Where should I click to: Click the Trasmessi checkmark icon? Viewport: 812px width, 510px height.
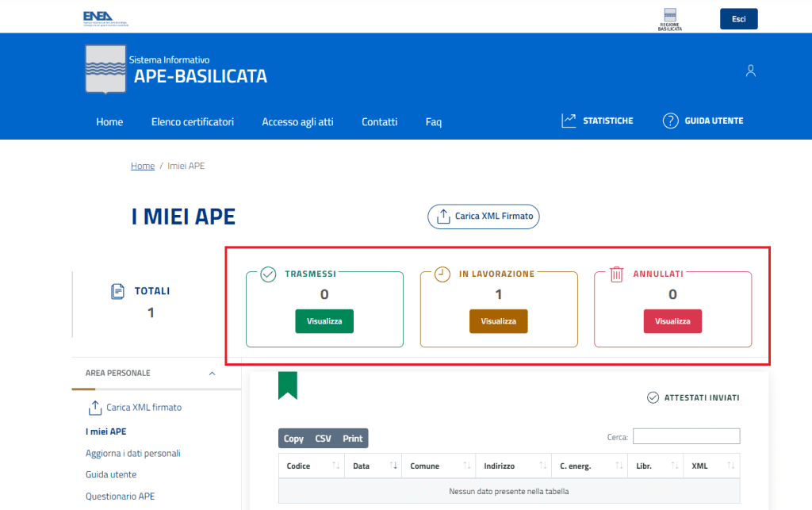[x=268, y=274]
